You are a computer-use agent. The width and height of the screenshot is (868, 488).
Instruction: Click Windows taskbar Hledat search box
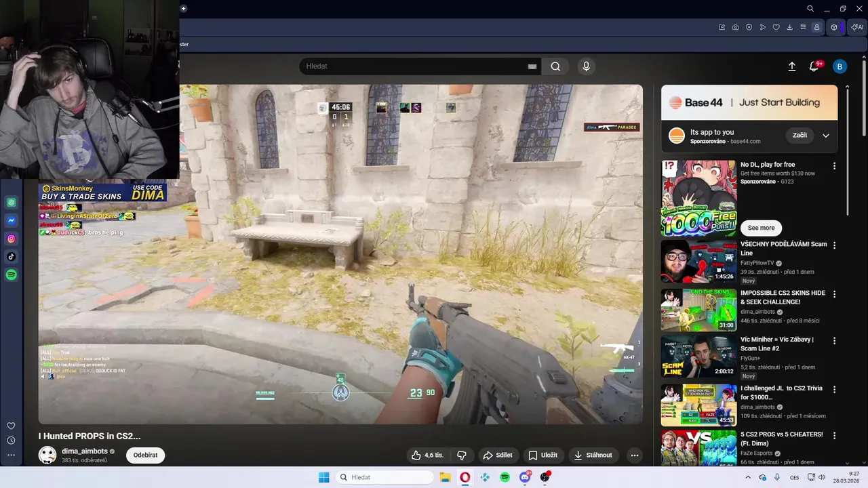[x=384, y=477]
